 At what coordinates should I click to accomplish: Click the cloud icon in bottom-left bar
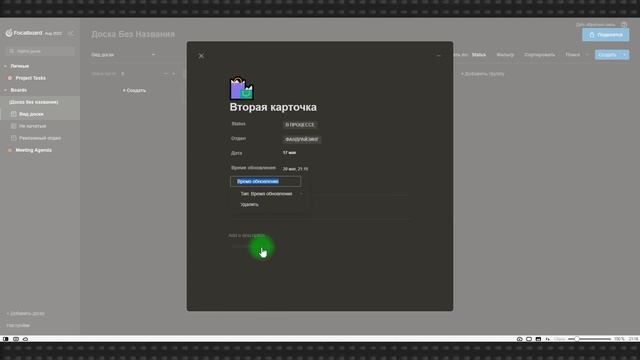(x=25, y=339)
